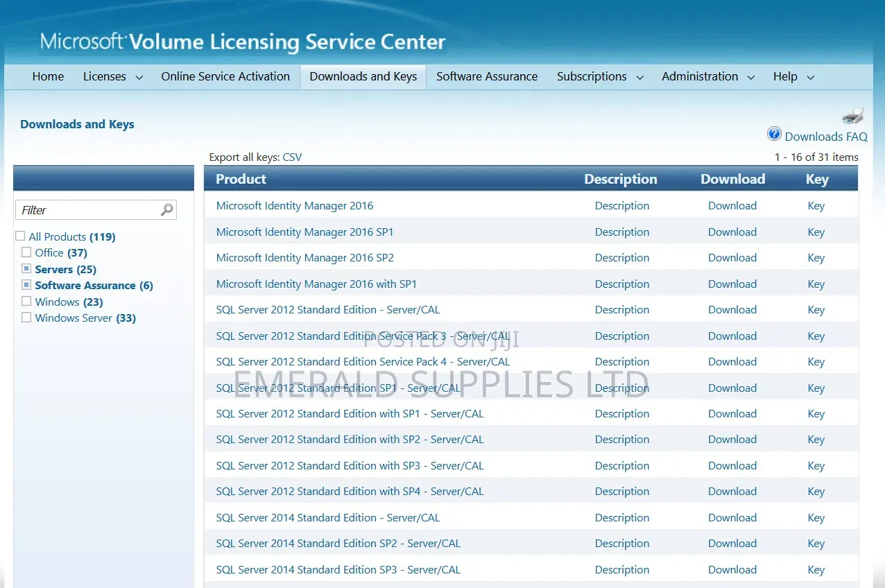
Task: Open SQL Server 2012 Standard with SP4 product
Action: [350, 491]
